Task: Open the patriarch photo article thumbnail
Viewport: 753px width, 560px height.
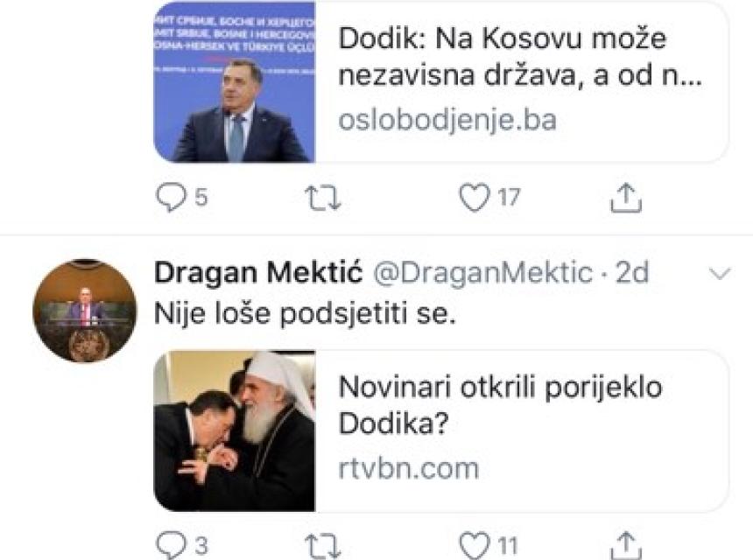Action: (x=235, y=431)
